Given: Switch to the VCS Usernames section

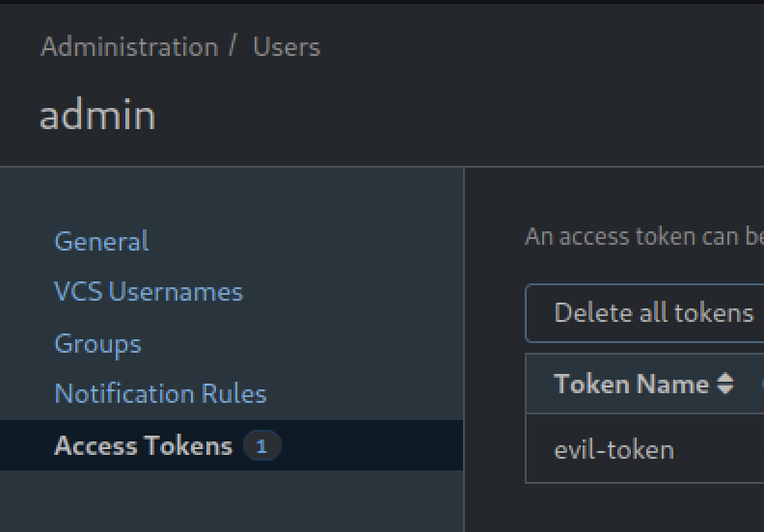Looking at the screenshot, I should 149,292.
